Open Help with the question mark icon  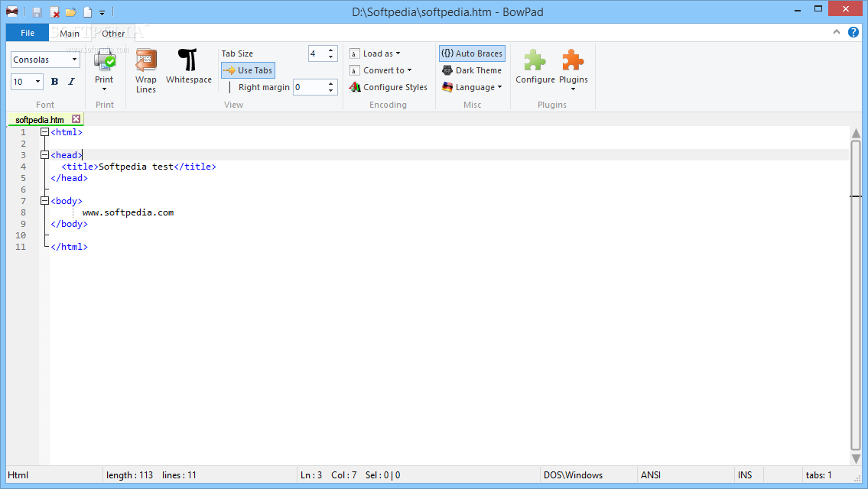coord(853,33)
